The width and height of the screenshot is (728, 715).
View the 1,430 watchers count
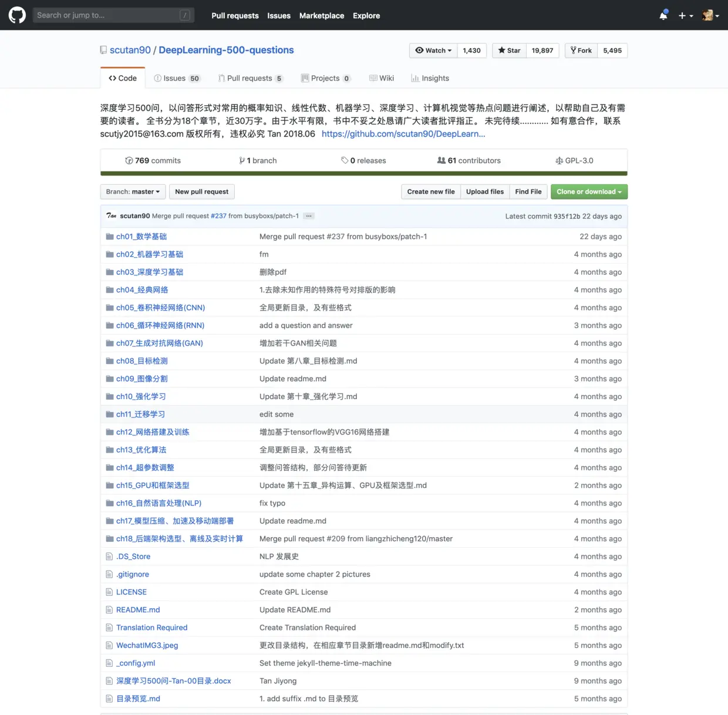point(471,50)
